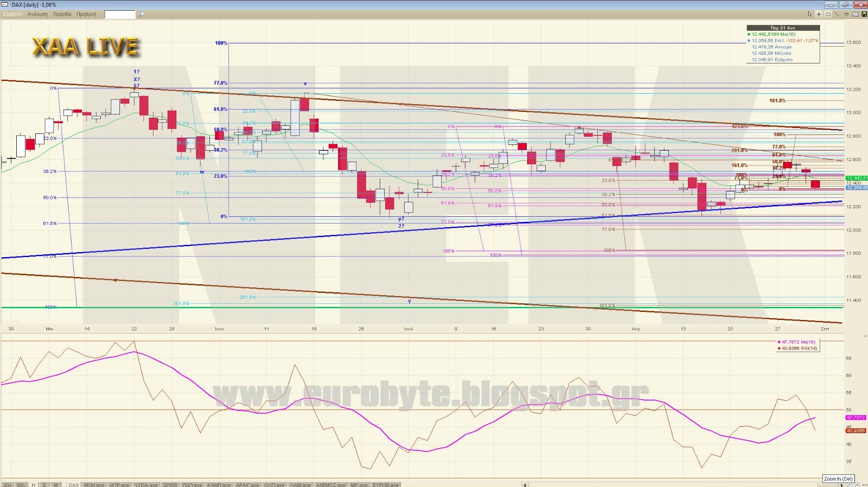This screenshot has width=868, height=487.
Task: Save the chart with floppy disk icon
Action: 864,14
